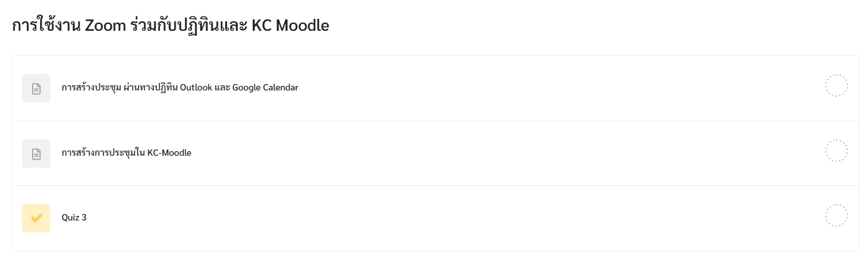868x260 pixels.
Task: Click การสร้างการประชุมใน at the start of the second lesson title
Action: pyautogui.click(x=103, y=153)
